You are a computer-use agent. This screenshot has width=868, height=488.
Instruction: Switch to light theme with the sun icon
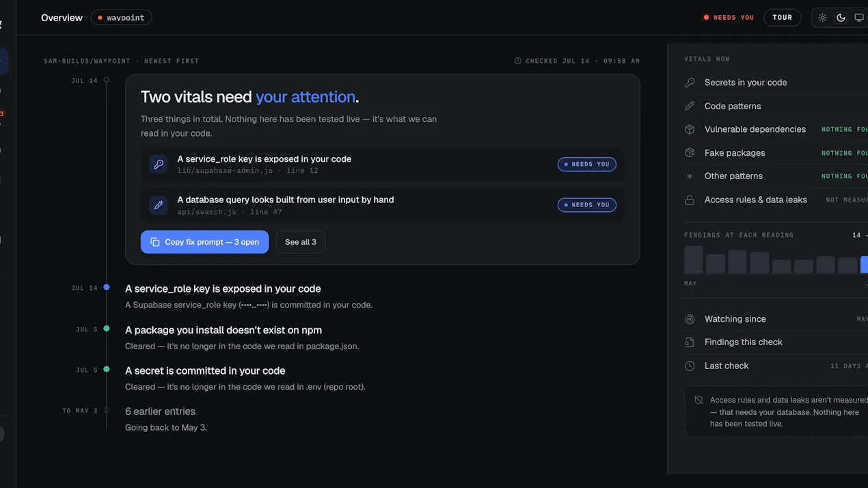click(822, 18)
